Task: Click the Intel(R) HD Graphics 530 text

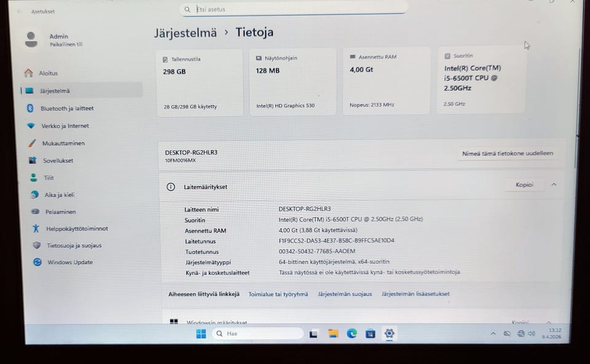Action: [285, 106]
